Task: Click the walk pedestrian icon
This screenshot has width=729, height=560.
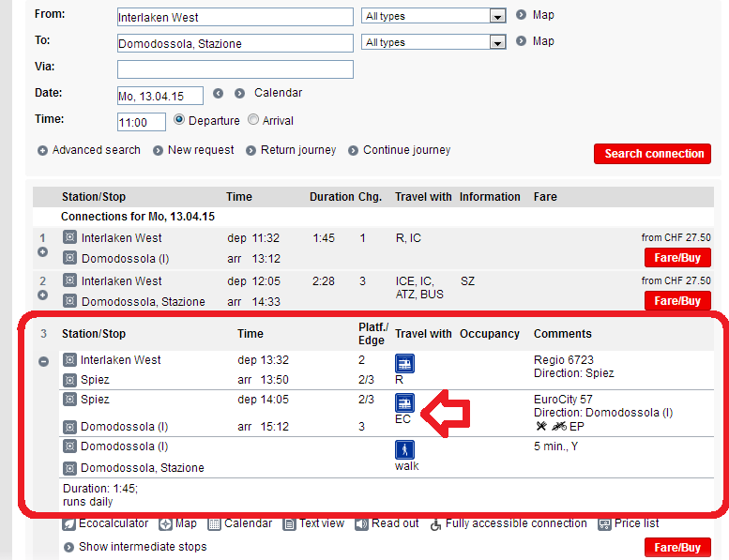Action: click(x=404, y=449)
